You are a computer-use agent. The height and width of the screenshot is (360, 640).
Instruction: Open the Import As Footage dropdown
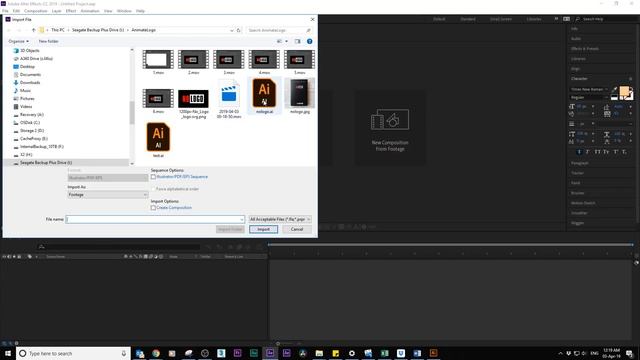click(x=108, y=195)
